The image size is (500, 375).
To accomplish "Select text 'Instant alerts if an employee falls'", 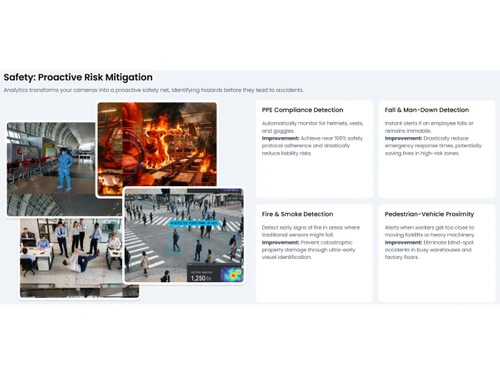I will [425, 123].
